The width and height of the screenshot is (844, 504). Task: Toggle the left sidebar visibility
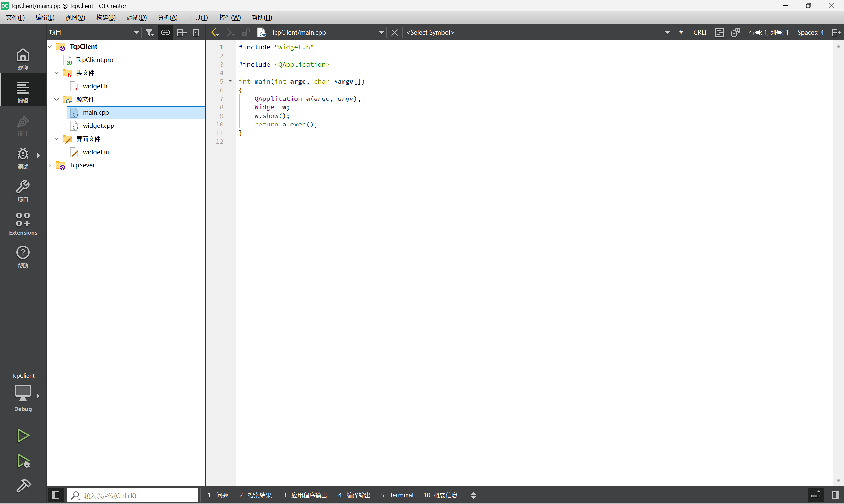pos(56,495)
